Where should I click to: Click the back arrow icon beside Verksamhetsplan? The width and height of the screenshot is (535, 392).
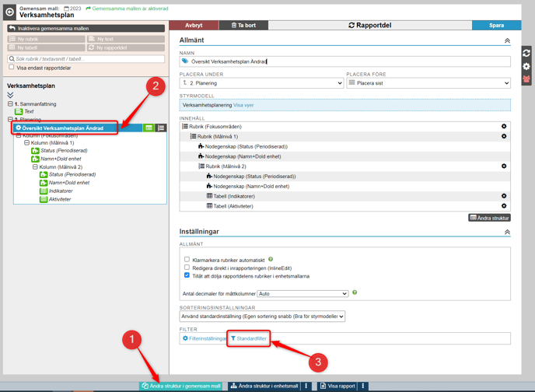coord(9,12)
